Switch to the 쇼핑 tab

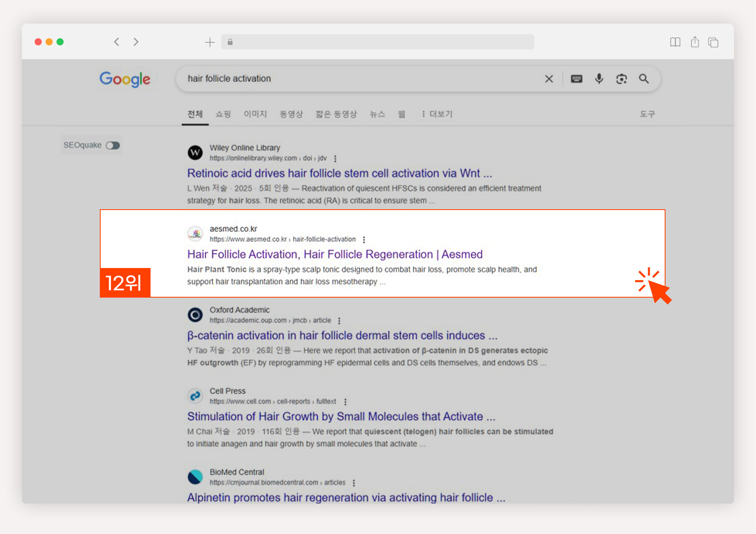point(223,114)
